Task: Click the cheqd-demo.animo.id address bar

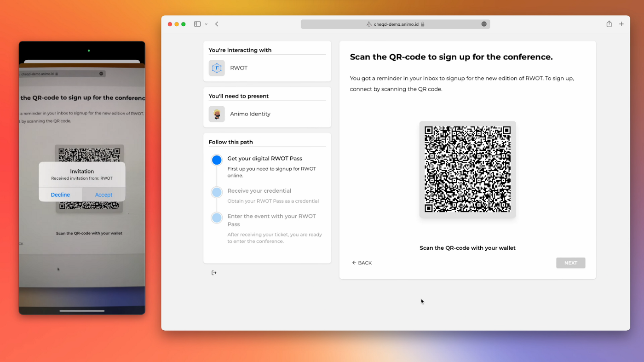Action: pyautogui.click(x=396, y=24)
